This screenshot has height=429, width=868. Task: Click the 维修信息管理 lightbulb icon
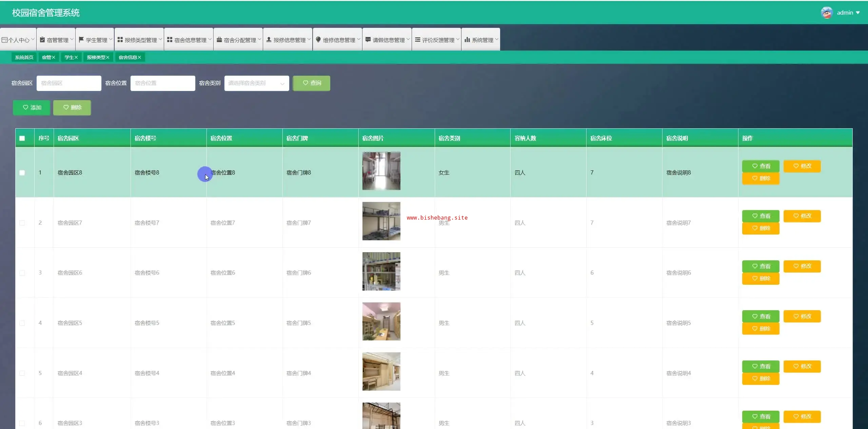click(x=318, y=40)
